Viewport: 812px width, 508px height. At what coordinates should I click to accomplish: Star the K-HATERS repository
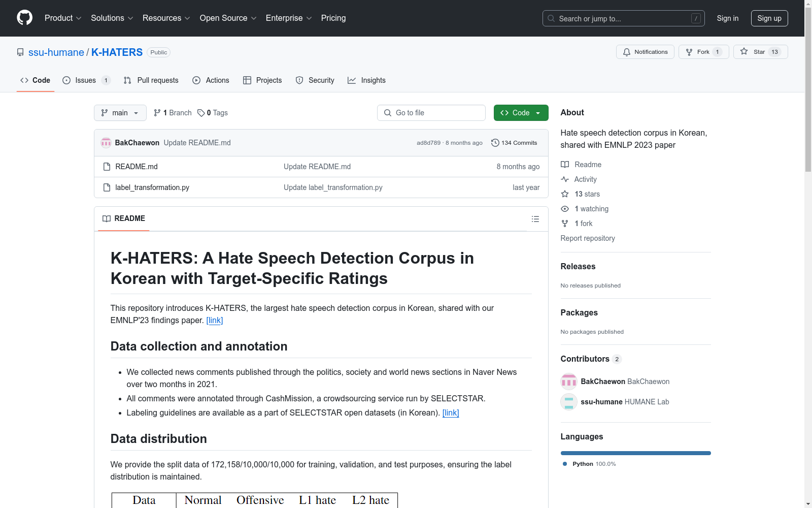pos(760,52)
